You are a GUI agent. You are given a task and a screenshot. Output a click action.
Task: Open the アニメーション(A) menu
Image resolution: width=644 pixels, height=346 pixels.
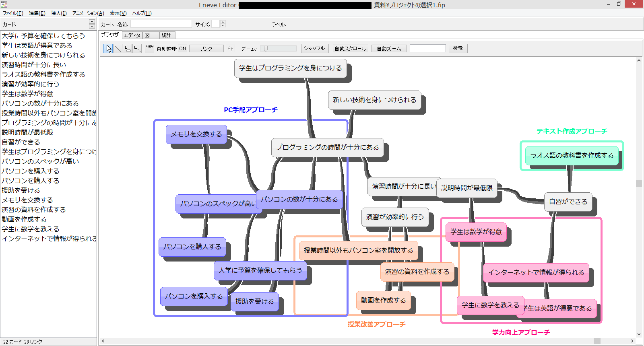pyautogui.click(x=88, y=13)
